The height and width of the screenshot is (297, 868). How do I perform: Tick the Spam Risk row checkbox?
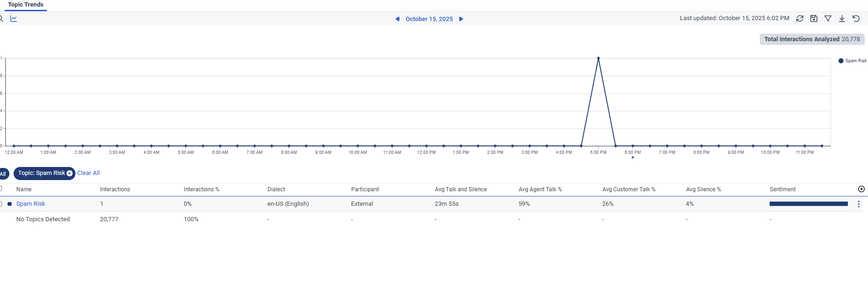(x=1, y=204)
